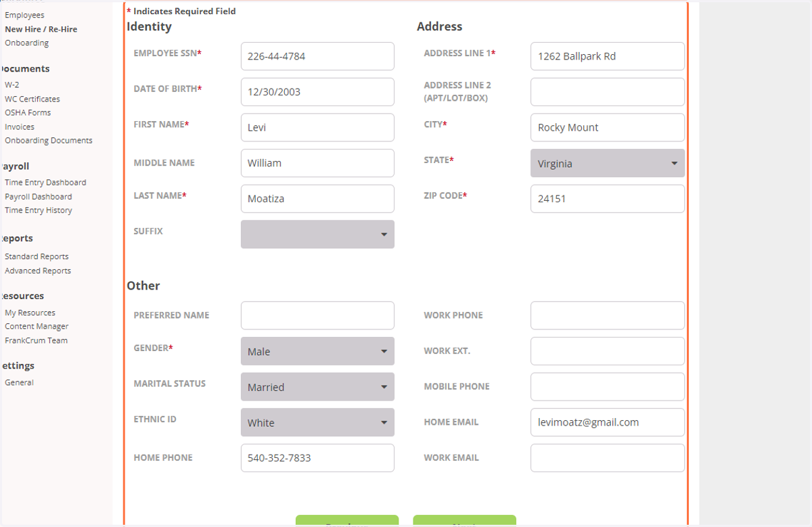The width and height of the screenshot is (812, 527).
Task: Open Payroll Dashboard link
Action: click(x=38, y=196)
